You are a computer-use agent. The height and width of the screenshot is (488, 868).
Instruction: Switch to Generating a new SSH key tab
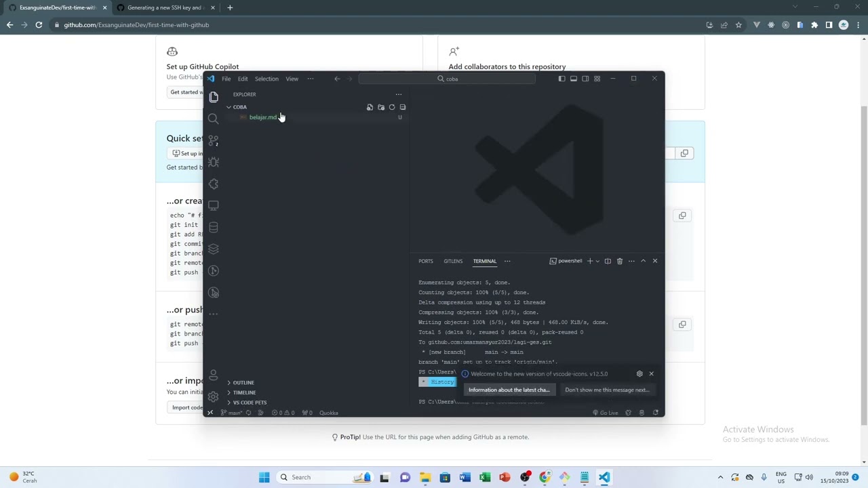pyautogui.click(x=165, y=7)
